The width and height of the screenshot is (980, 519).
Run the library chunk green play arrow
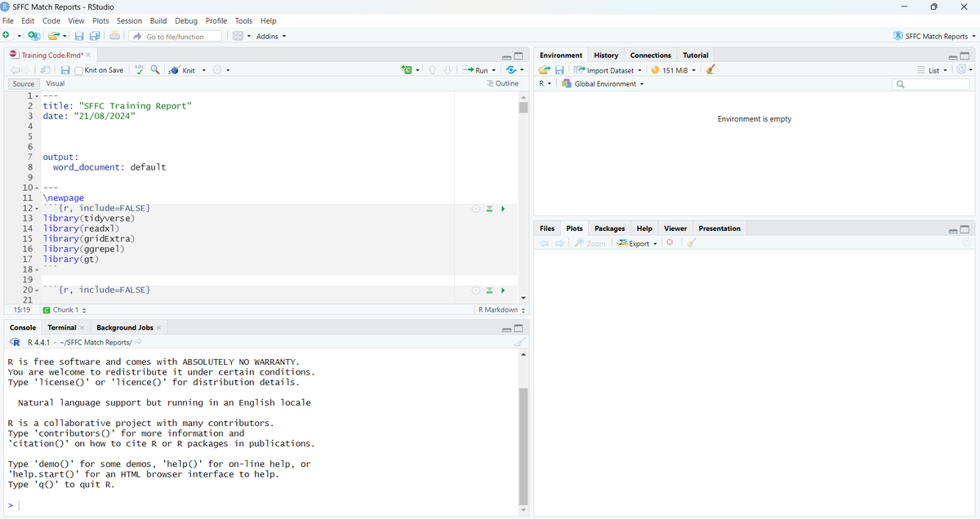point(502,209)
